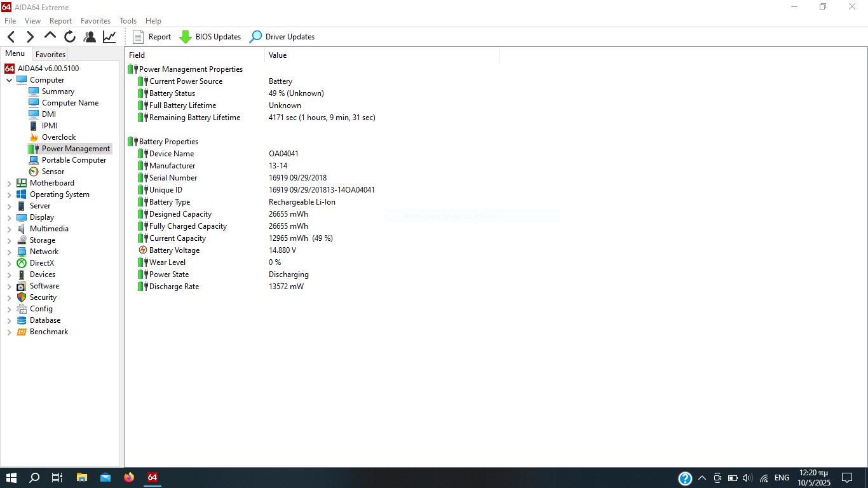This screenshot has width=868, height=488.
Task: Open the Help menu
Action: coord(153,21)
